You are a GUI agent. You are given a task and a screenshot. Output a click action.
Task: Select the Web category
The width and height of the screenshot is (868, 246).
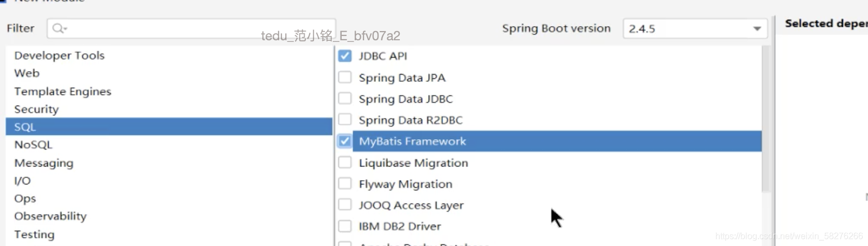point(169,73)
